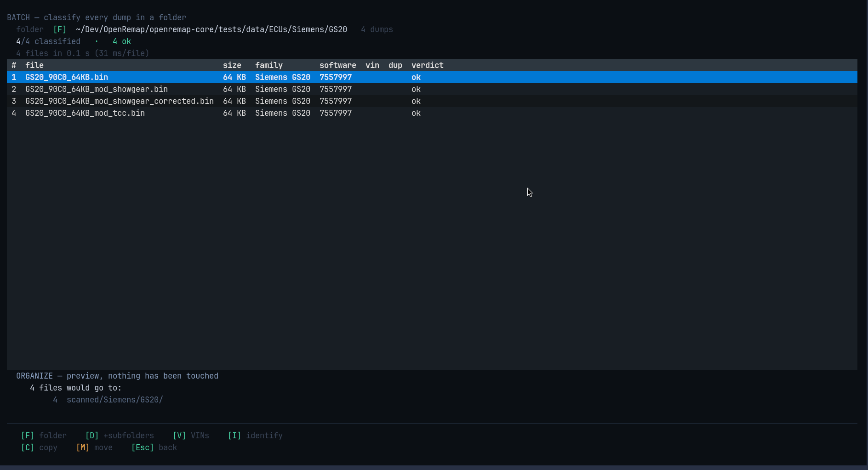Screen dimensions: 868x470
Task: Click the [M] move command
Action: pos(94,447)
